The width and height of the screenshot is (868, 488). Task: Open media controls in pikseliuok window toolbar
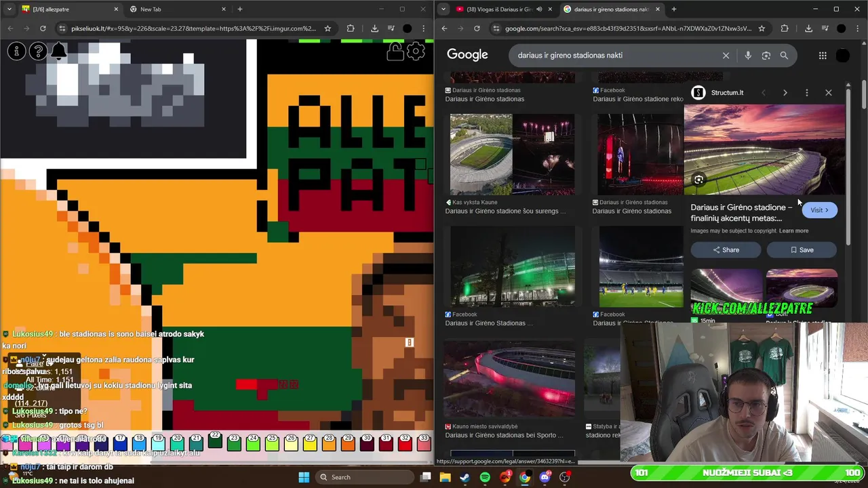click(x=391, y=28)
